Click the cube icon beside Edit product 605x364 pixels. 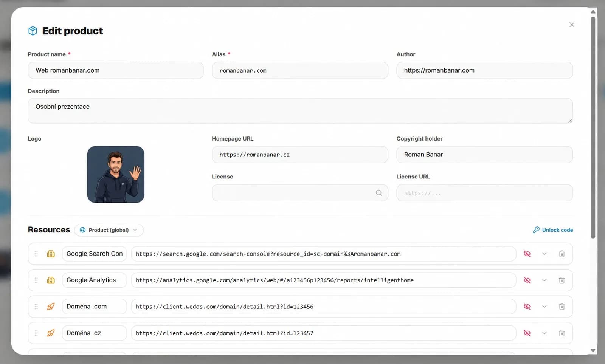coord(33,31)
